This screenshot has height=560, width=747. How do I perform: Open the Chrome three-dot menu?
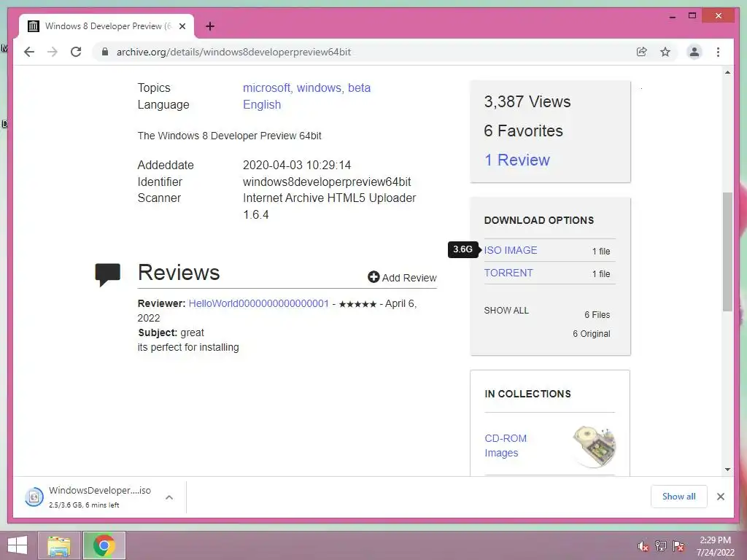coord(718,52)
